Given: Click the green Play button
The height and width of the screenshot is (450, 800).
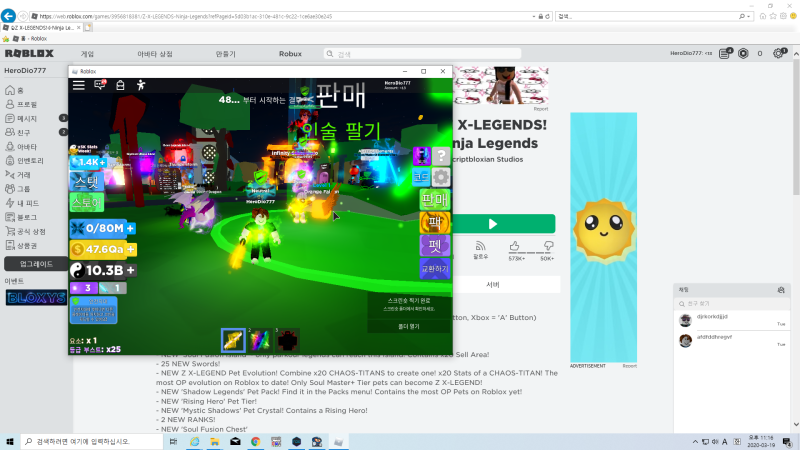Looking at the screenshot, I should coord(504,223).
